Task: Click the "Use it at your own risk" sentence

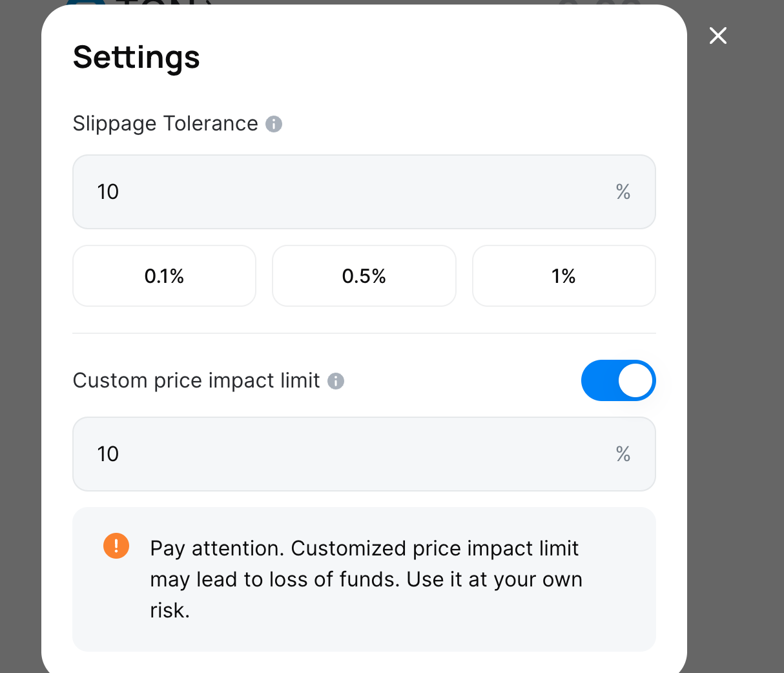Action: 494,579
